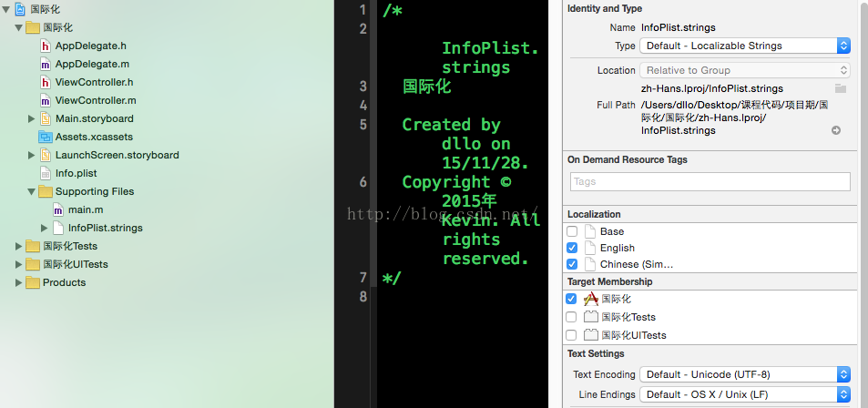
Task: Select the ViewController.m file name
Action: click(x=96, y=101)
